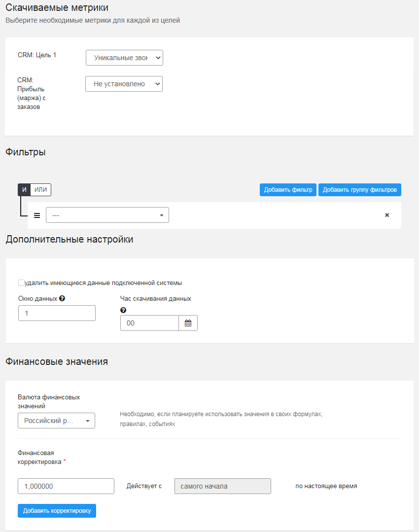The image size is (419, 532).
Task: Click the drag handle icon of the filter row
Action: coord(37,215)
